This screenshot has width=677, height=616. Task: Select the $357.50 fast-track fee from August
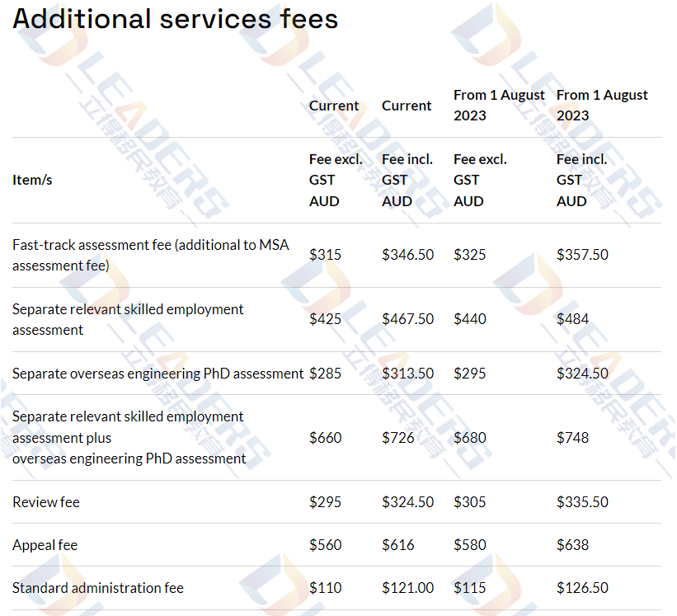tap(582, 255)
